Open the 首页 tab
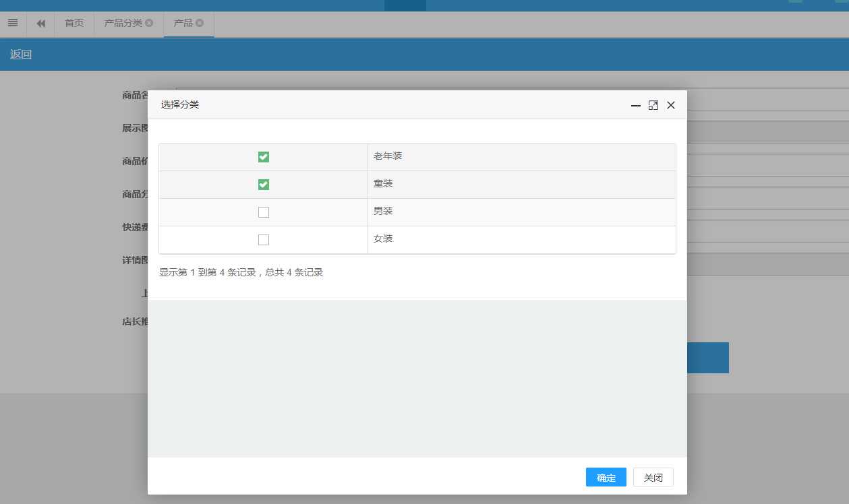The image size is (849, 504). tap(74, 24)
